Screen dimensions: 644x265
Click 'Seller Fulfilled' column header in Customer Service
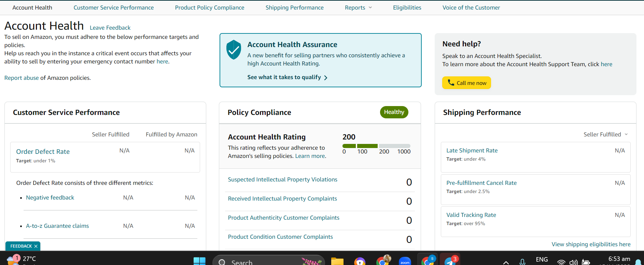(x=111, y=134)
